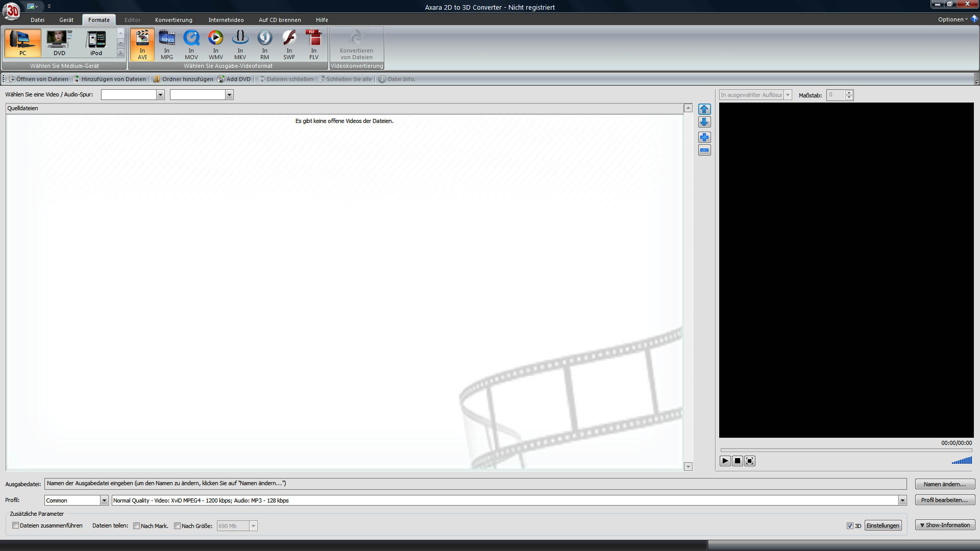
Task: Open the Hilfe tab
Action: click(322, 20)
